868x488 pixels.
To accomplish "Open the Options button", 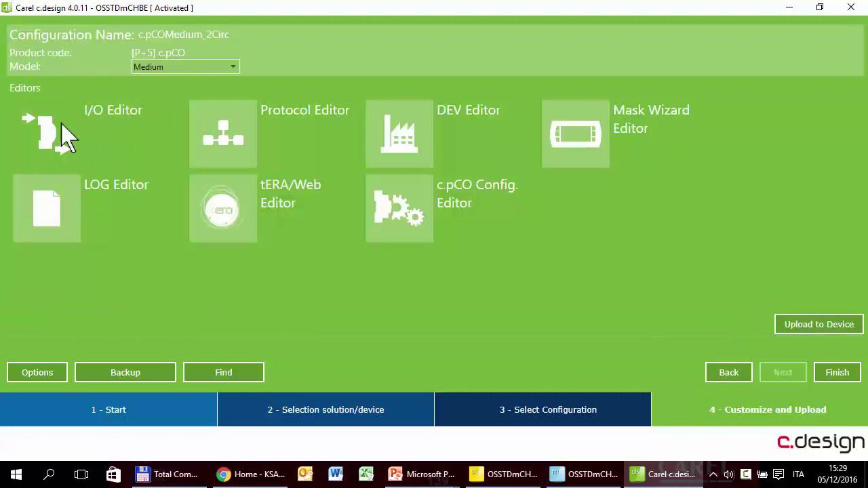I will (37, 372).
